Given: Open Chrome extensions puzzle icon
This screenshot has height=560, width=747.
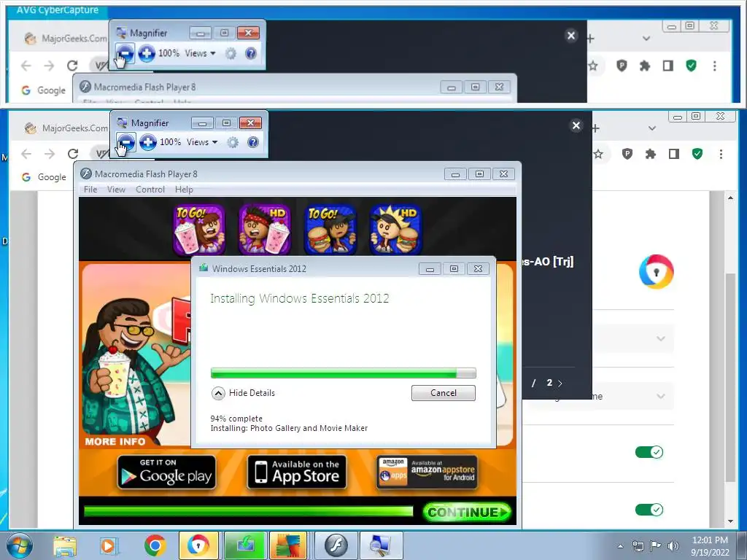Looking at the screenshot, I should 650,154.
